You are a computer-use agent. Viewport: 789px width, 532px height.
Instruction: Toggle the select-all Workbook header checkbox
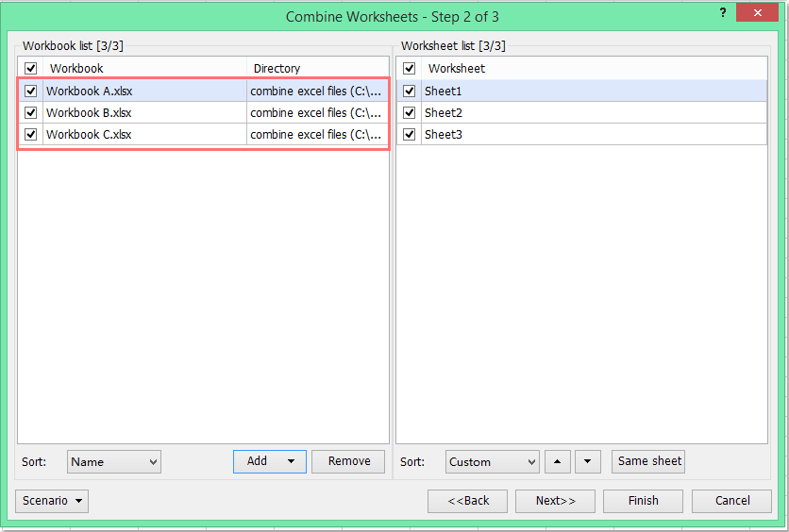coord(31,69)
